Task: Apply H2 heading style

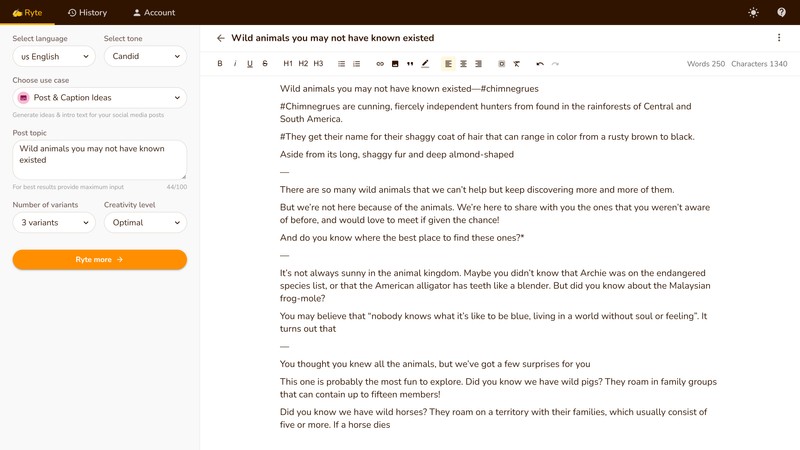Action: coord(303,64)
